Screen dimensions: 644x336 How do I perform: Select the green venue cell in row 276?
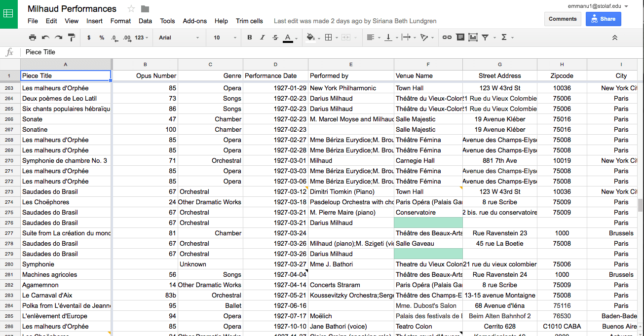click(428, 223)
